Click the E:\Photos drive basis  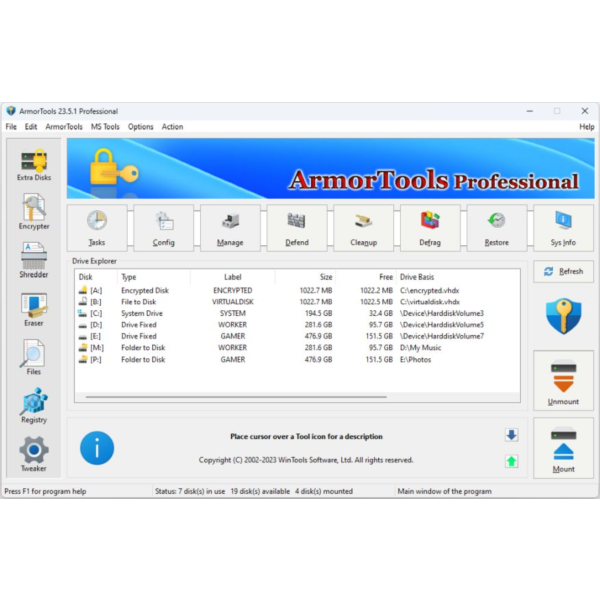416,360
